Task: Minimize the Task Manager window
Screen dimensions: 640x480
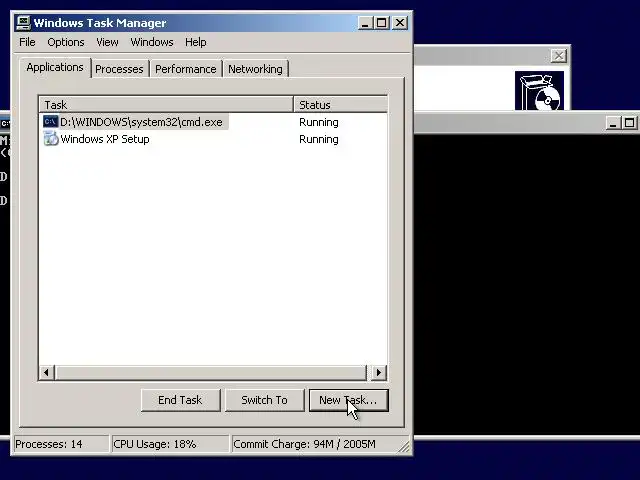Action: [x=365, y=23]
